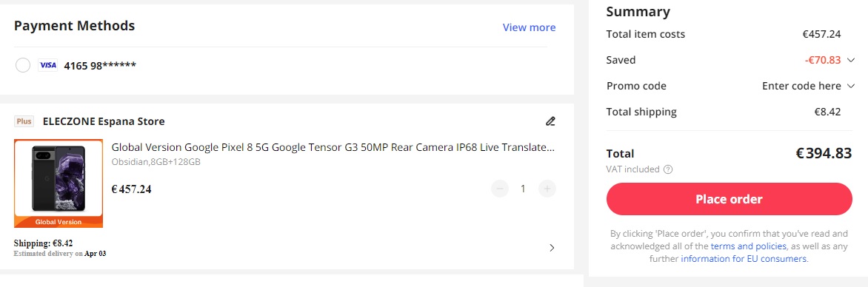This screenshot has width=868, height=287.
Task: Click View more payment methods
Action: (x=529, y=27)
